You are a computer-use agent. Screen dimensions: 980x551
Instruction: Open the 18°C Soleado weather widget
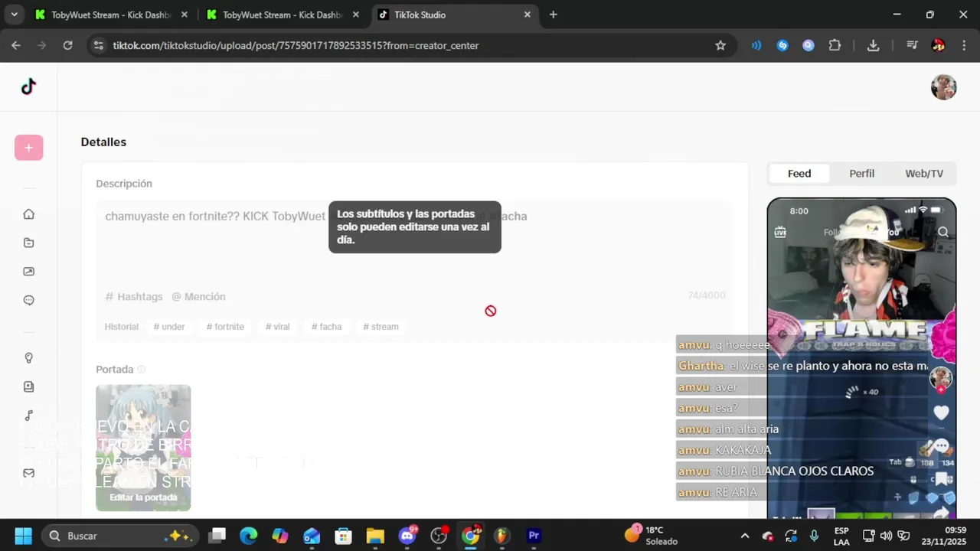point(652,536)
